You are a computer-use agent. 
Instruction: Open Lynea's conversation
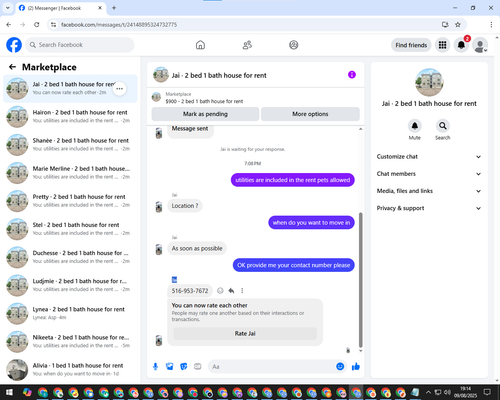tap(70, 313)
